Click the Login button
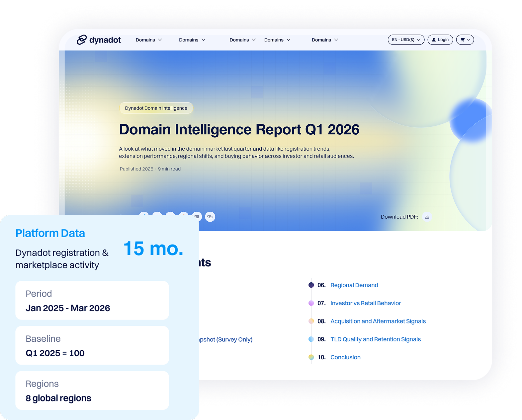Screen dimensions: 522x420 click(x=440, y=40)
